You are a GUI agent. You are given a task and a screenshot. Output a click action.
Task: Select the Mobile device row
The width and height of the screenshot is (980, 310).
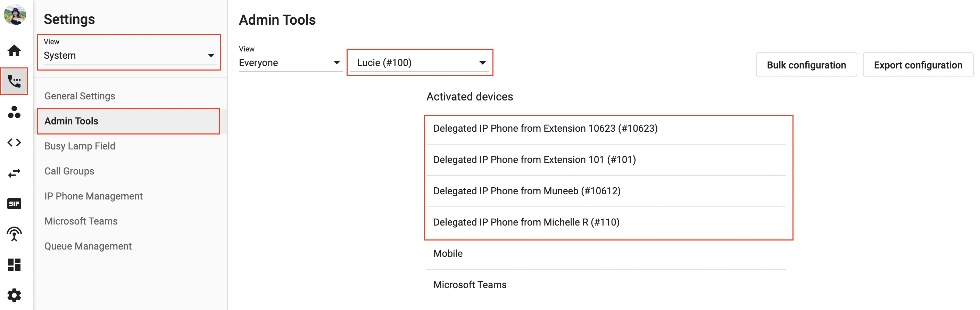pyautogui.click(x=606, y=254)
